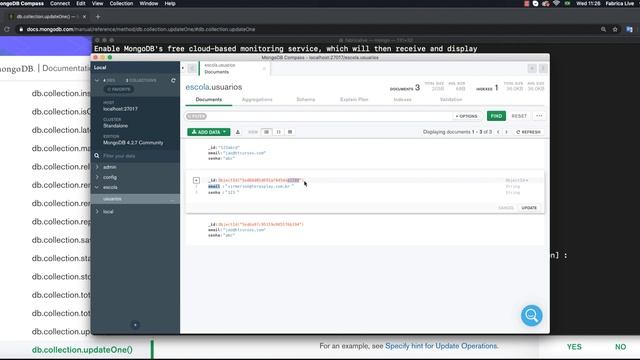Open the Connect menu in the menu bar
Screen dimensions: 640x360
(x=60, y=3)
